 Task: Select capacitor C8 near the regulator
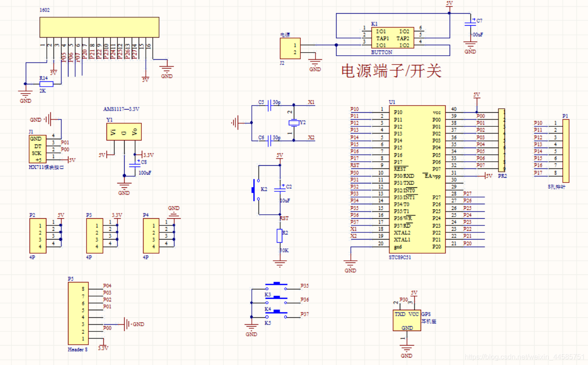134,165
